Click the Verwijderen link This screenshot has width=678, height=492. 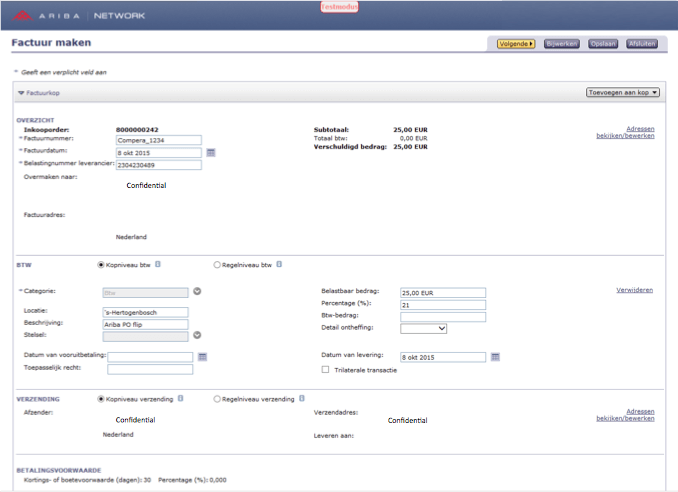coord(634,290)
